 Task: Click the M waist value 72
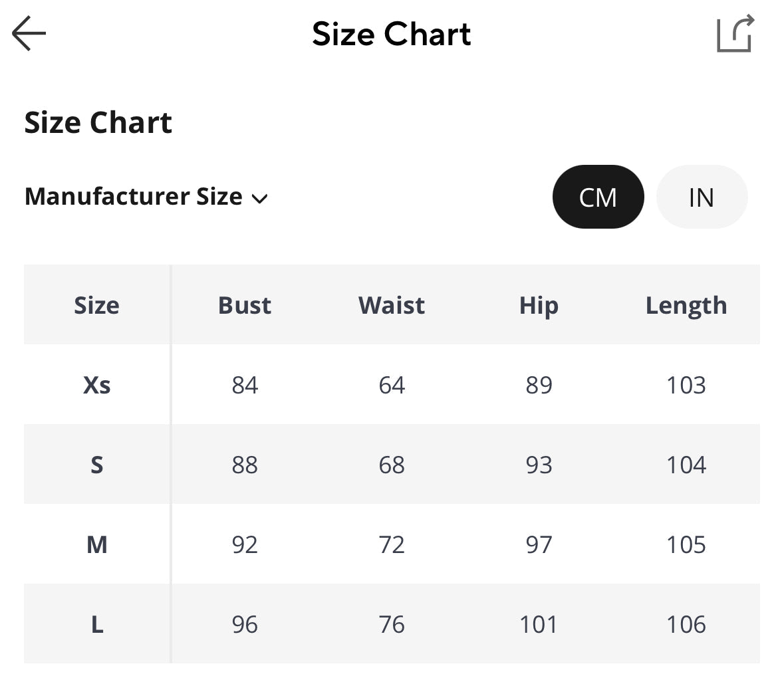(x=392, y=544)
